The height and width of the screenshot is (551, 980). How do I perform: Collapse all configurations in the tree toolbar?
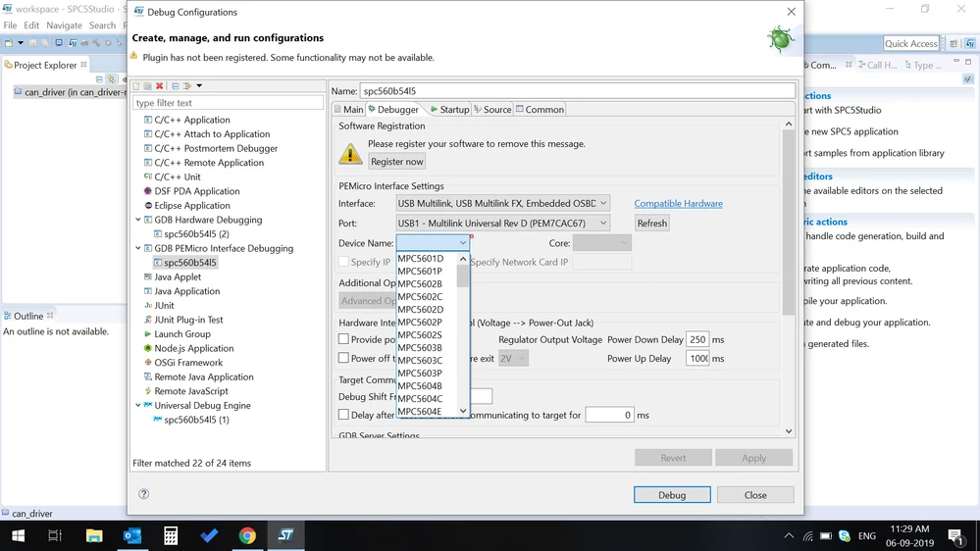[x=175, y=85]
